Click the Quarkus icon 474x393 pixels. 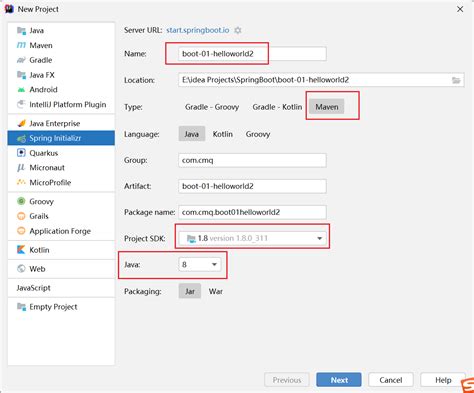pos(21,153)
